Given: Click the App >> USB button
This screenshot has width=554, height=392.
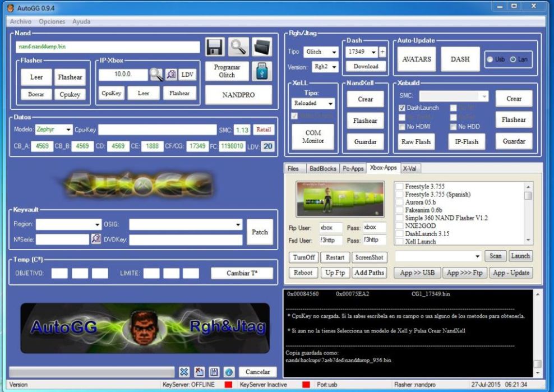Looking at the screenshot, I should (x=417, y=273).
